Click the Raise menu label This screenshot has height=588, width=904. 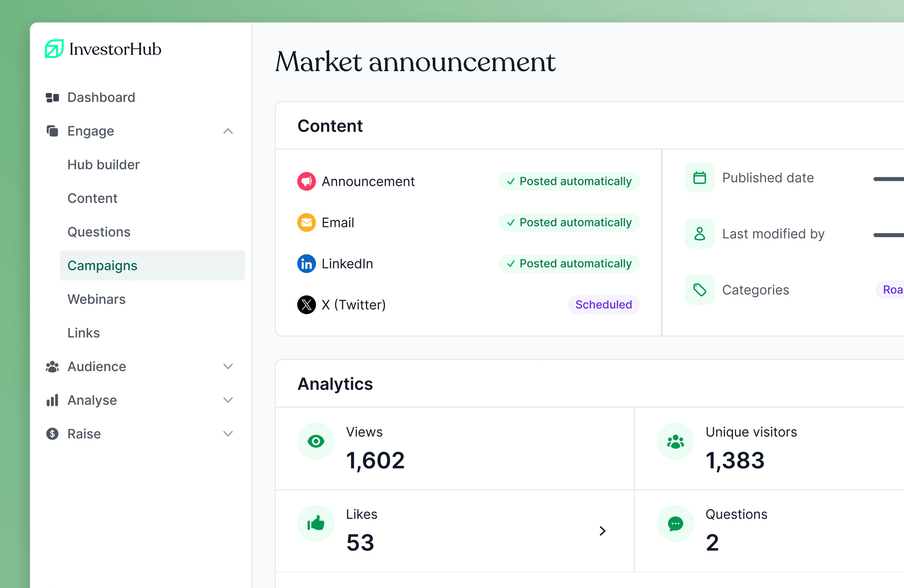[x=84, y=434]
